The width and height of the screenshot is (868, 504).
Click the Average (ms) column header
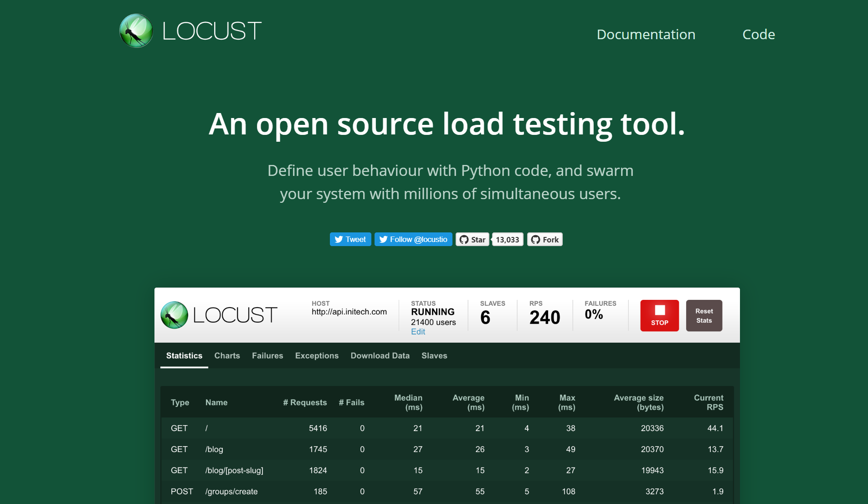(x=468, y=402)
